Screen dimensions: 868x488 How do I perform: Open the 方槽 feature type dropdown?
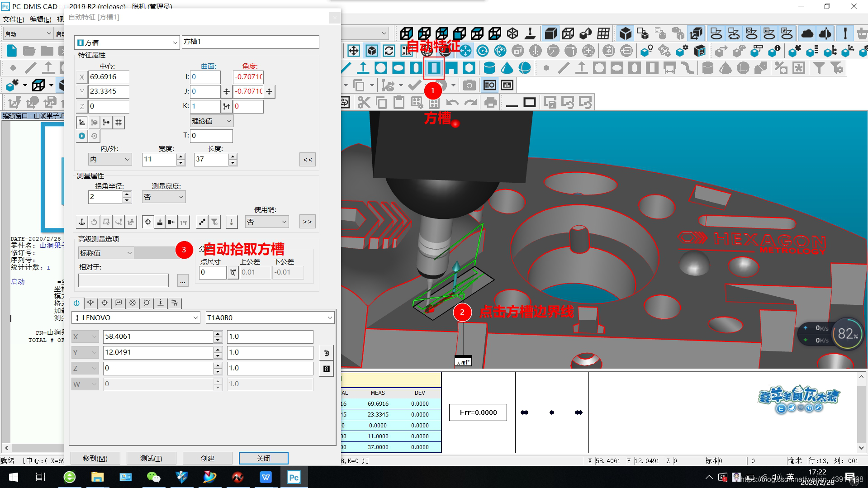[x=127, y=43]
